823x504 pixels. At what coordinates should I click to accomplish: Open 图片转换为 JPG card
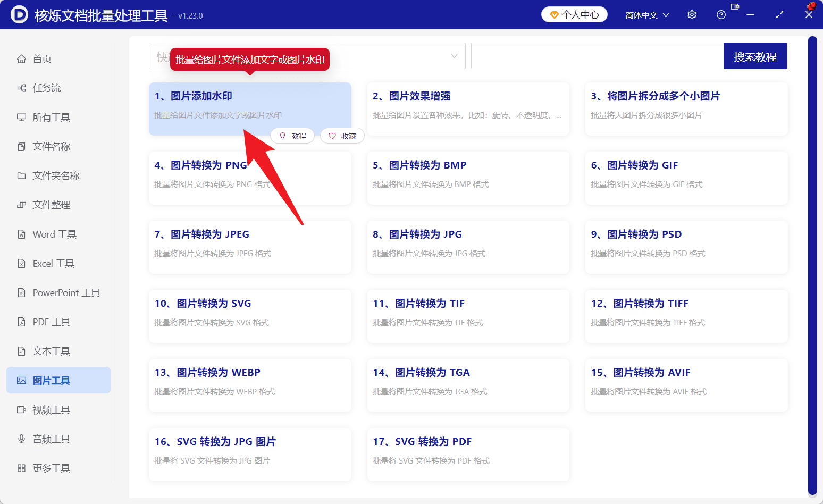[468, 247]
